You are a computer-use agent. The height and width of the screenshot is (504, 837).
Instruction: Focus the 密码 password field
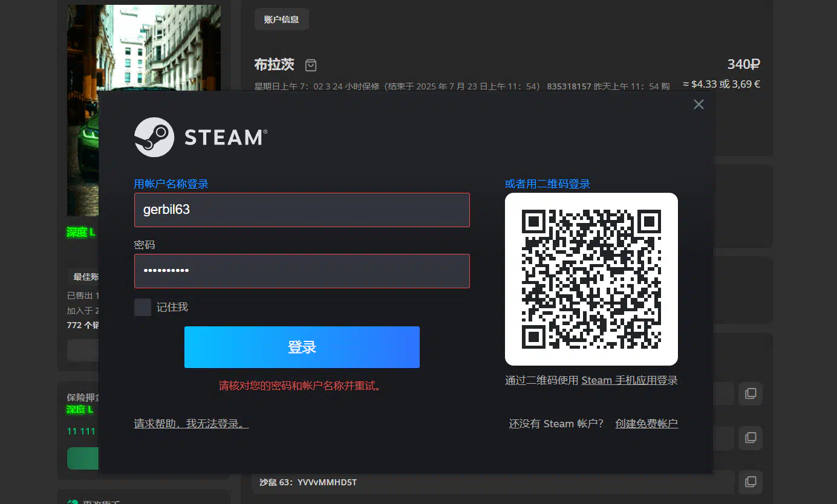(302, 271)
